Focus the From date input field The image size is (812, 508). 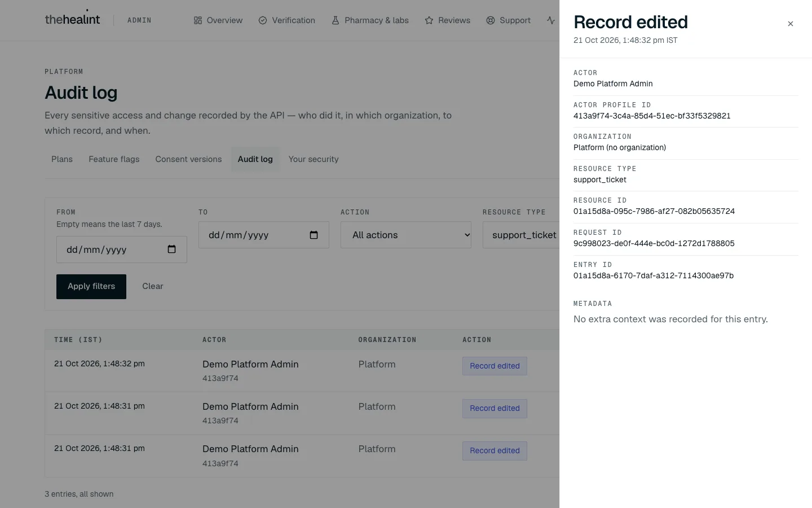(x=122, y=249)
